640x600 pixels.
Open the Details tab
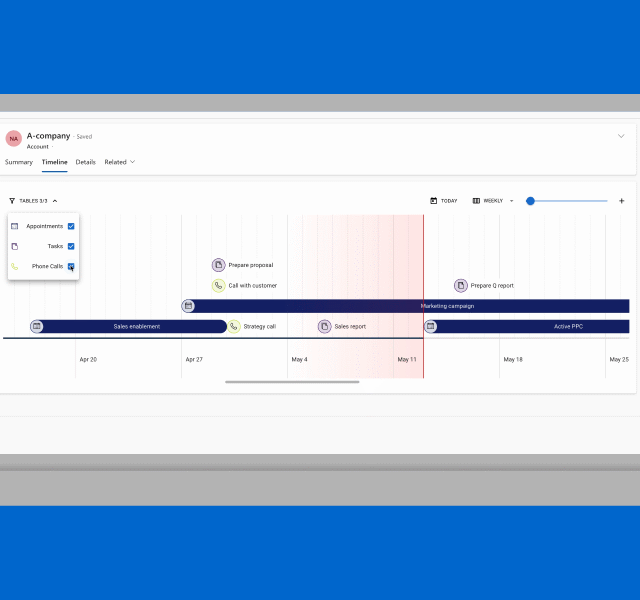(x=86, y=162)
